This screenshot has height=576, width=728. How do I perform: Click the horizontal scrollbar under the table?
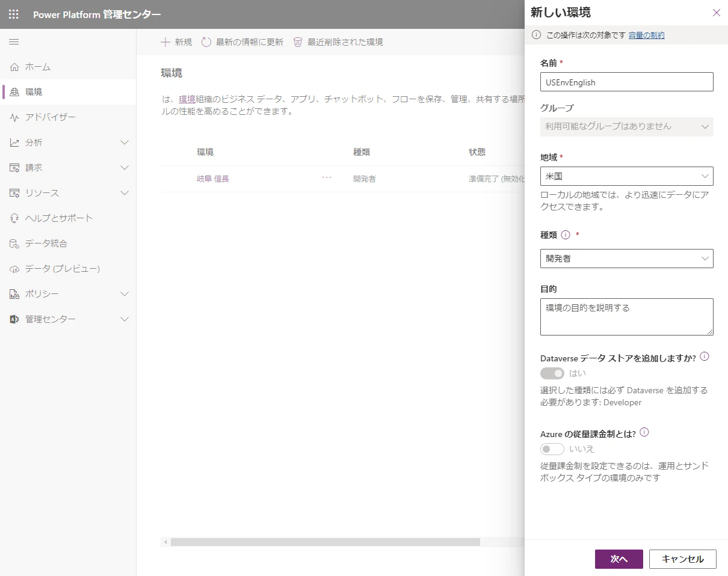[x=325, y=542]
